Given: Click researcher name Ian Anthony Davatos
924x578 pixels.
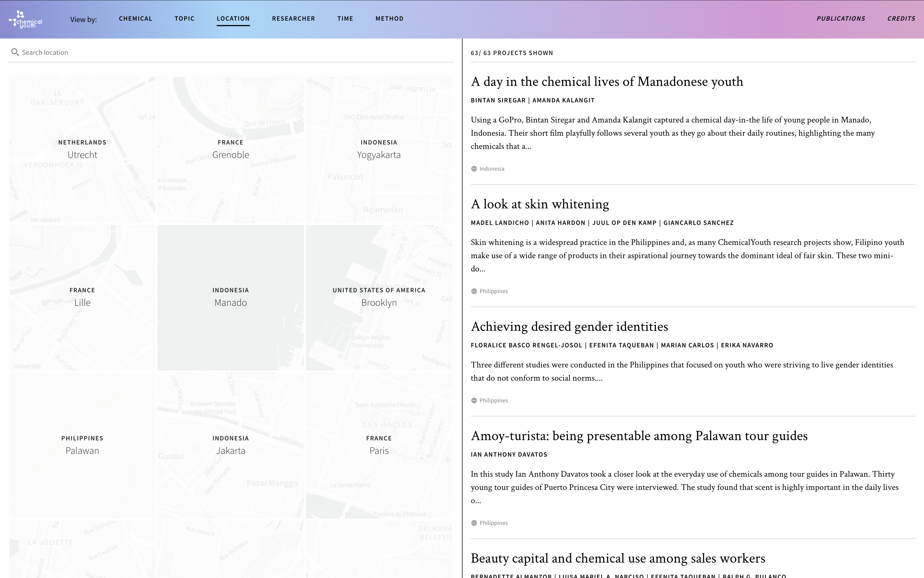Looking at the screenshot, I should pos(509,454).
